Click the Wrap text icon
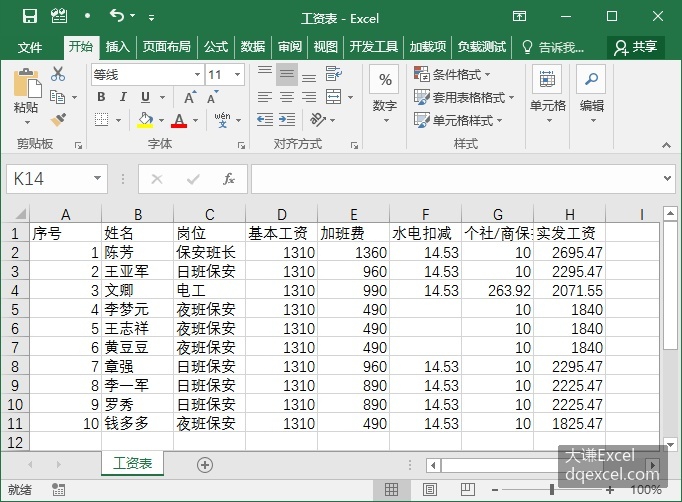Viewport: 682px width, 502px height. [334, 74]
